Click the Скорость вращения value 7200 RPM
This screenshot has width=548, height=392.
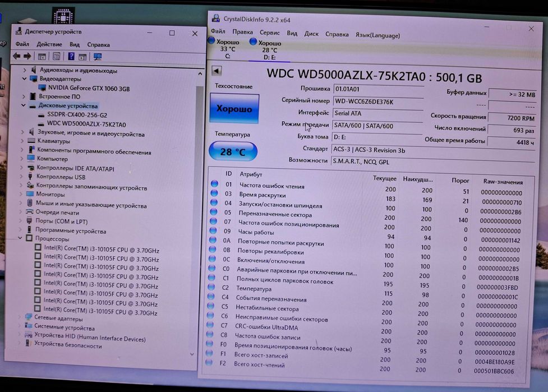(512, 118)
